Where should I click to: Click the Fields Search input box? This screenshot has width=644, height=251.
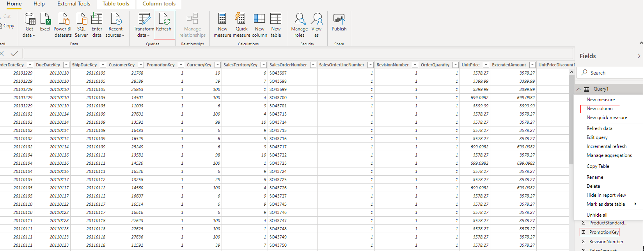[x=610, y=73]
